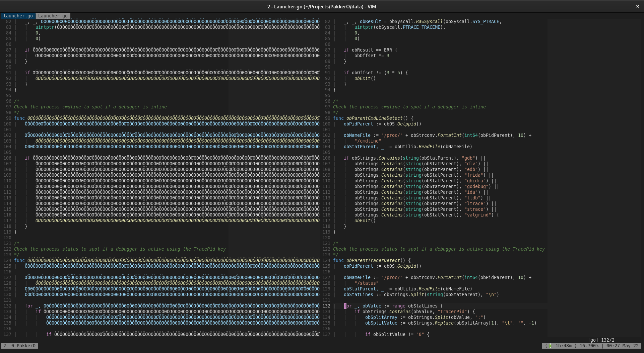
Task: Switch to the lowercase launcher.go tab
Action: coord(18,16)
